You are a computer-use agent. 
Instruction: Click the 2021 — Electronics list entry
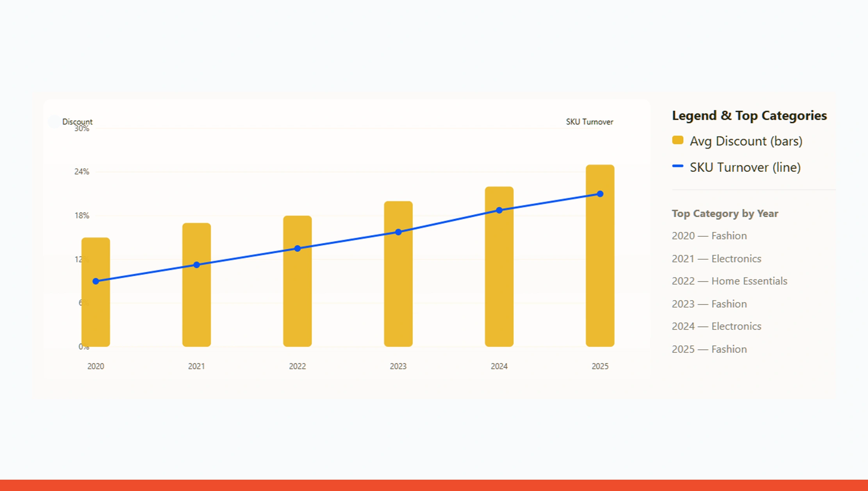pos(717,258)
